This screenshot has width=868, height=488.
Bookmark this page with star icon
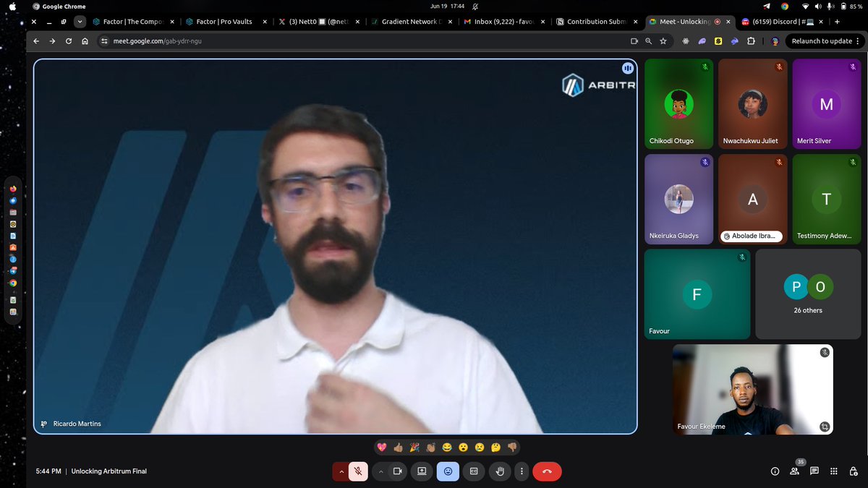tap(665, 41)
